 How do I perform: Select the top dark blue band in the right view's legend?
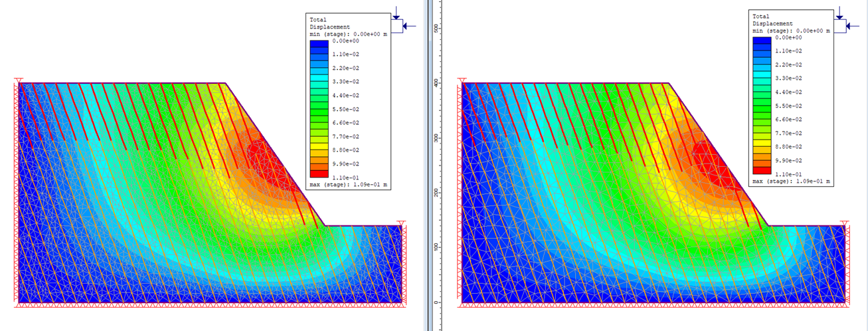tap(762, 41)
